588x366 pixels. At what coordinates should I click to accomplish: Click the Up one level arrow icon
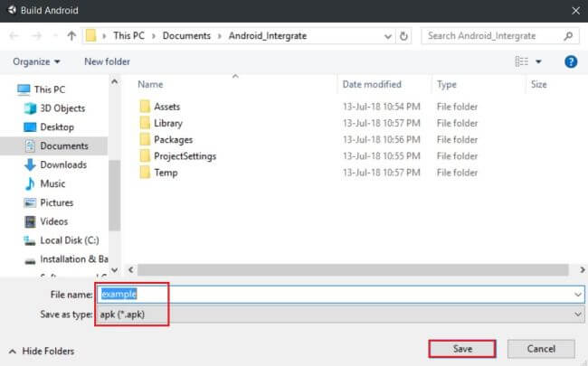click(x=71, y=36)
